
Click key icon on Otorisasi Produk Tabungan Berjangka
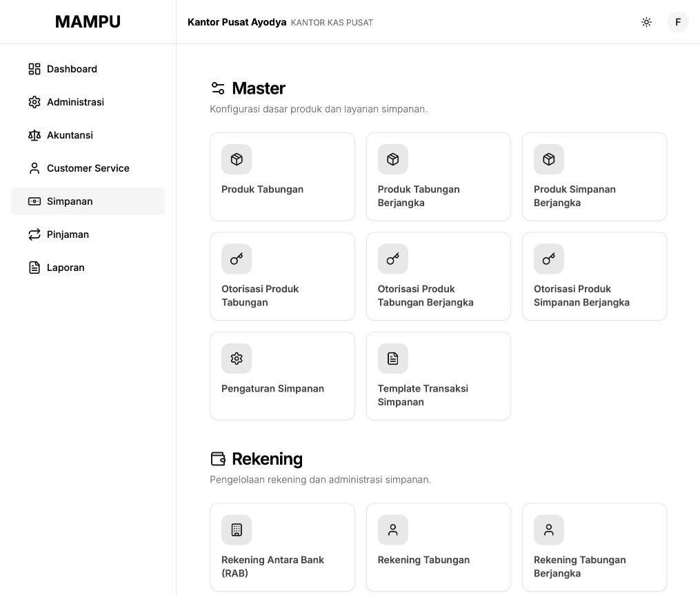(393, 259)
